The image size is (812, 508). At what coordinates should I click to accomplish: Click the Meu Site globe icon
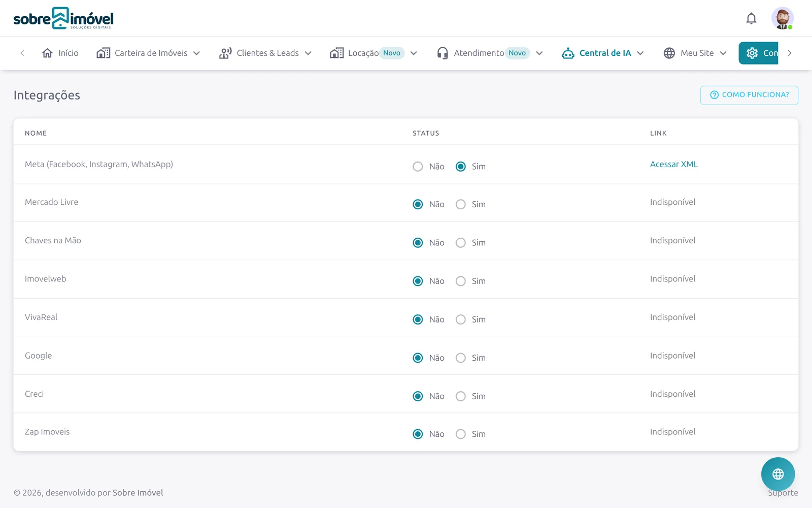(x=669, y=53)
